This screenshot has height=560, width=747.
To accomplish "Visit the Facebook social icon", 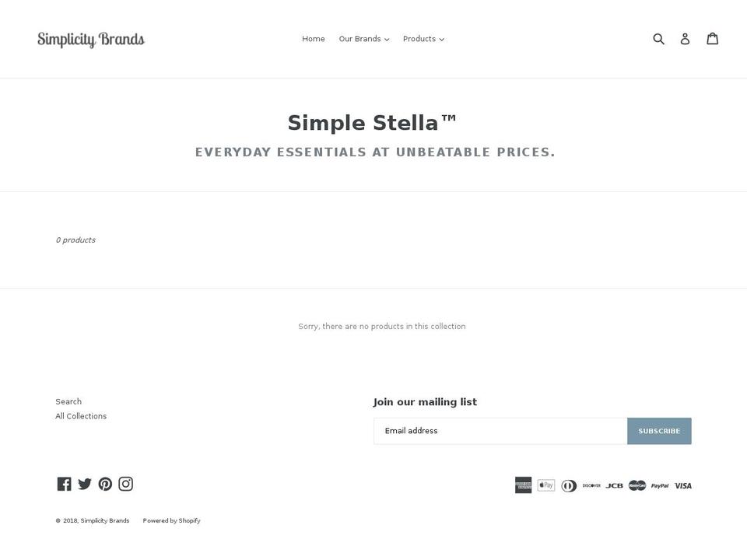I will point(64,483).
